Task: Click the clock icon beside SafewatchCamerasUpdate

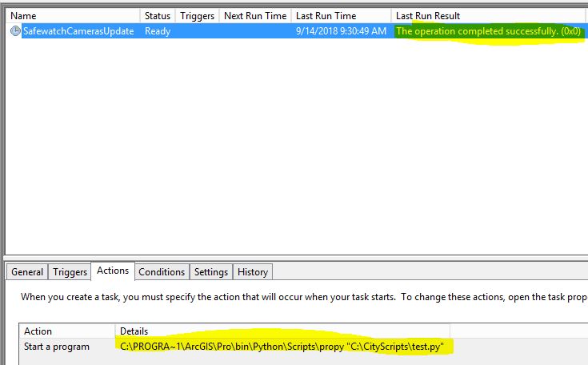Action: tap(15, 30)
